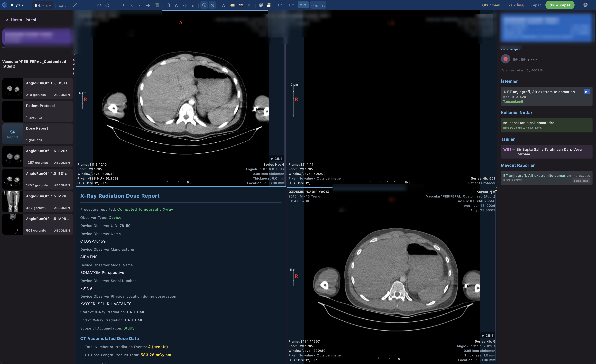This screenshot has width=596, height=364.
Task: Invert image grayscale with half-circle icon
Action: (x=169, y=5)
